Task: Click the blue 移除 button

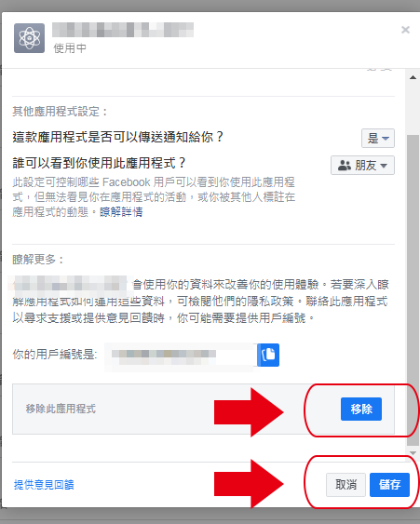Action: pyautogui.click(x=361, y=409)
